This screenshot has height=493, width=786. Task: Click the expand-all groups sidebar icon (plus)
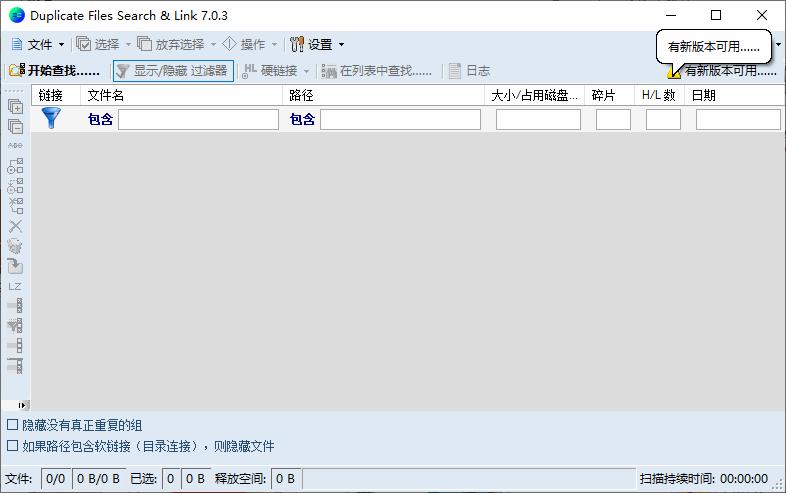(x=15, y=106)
